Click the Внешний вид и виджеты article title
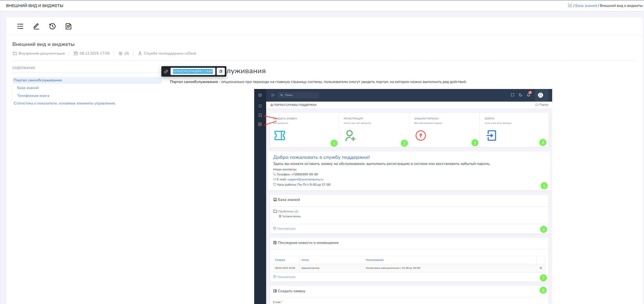Screen dimensions: 644x304 coord(44,44)
